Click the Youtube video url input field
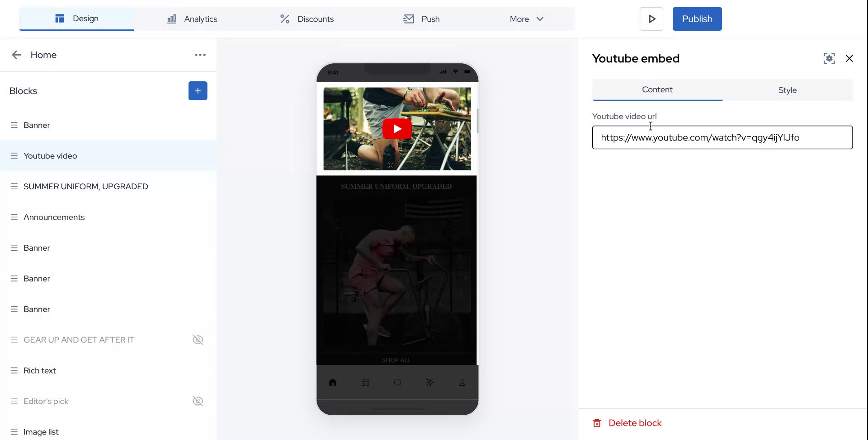Viewport: 868px width, 440px height. click(722, 137)
